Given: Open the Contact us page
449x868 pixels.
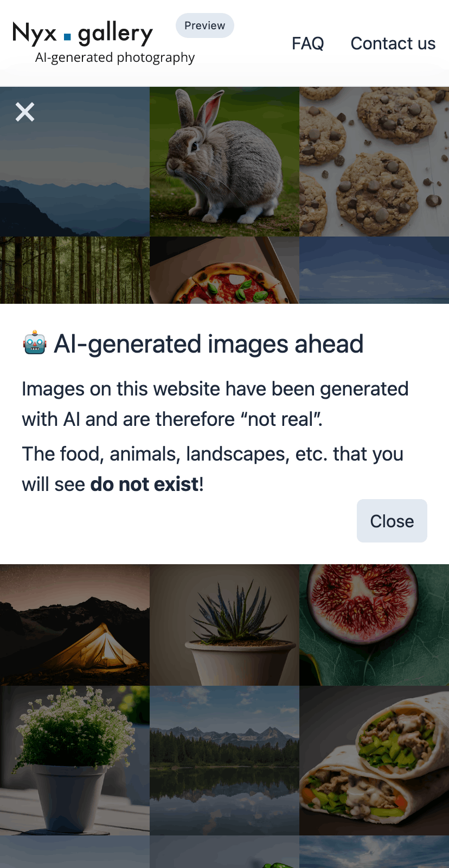Looking at the screenshot, I should coord(393,43).
